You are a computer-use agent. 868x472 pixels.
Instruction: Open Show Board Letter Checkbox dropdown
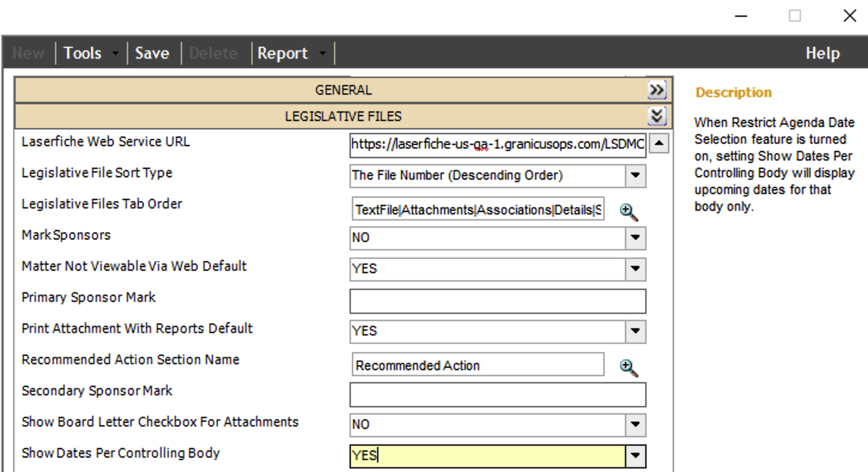point(635,425)
